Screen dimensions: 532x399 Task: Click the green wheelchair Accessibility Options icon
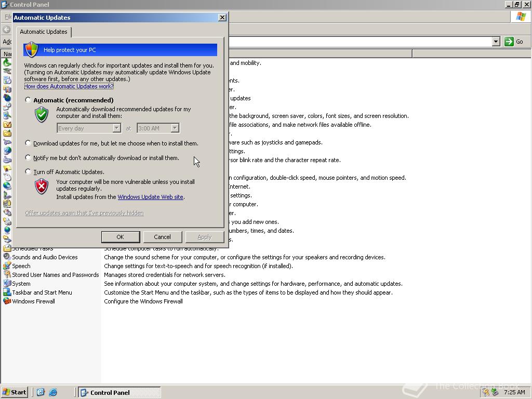coord(7,63)
